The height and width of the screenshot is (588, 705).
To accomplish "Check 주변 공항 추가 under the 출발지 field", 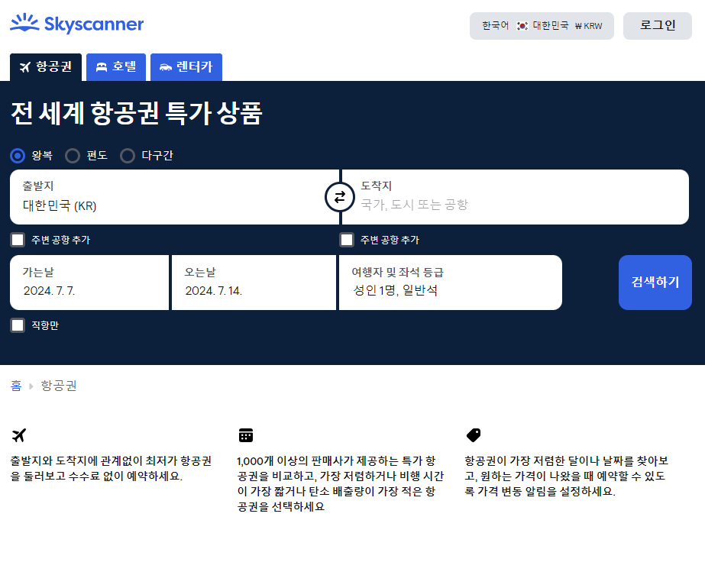I will point(18,240).
